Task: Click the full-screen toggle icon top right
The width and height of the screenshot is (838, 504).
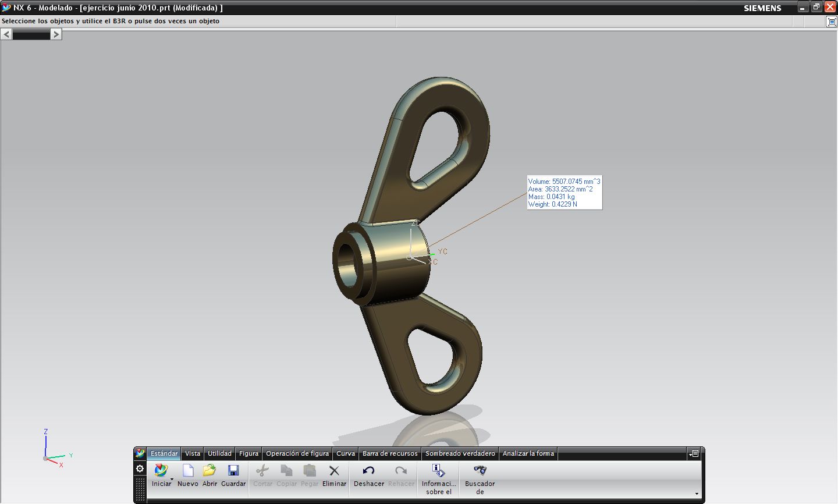Action: [x=832, y=22]
